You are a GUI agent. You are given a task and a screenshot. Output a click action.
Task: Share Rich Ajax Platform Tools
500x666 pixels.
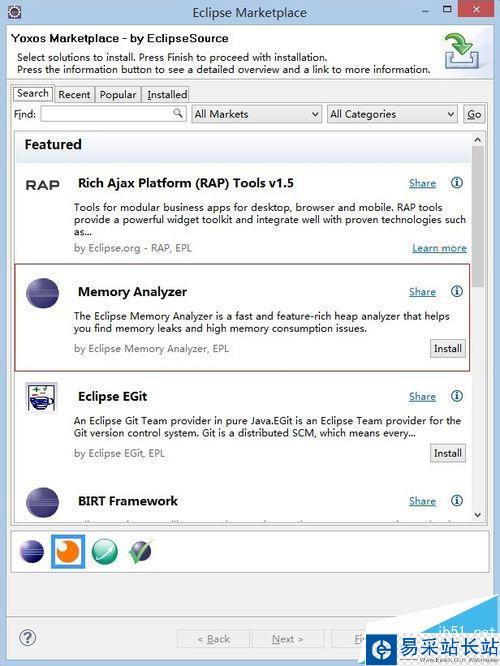click(422, 183)
